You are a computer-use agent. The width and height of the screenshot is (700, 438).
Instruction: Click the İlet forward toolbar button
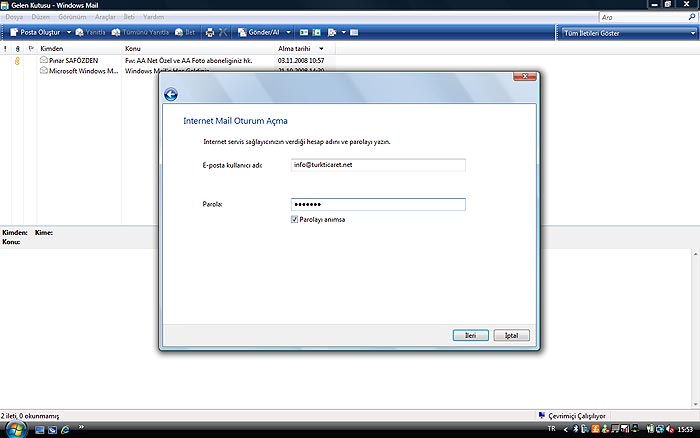(x=185, y=32)
